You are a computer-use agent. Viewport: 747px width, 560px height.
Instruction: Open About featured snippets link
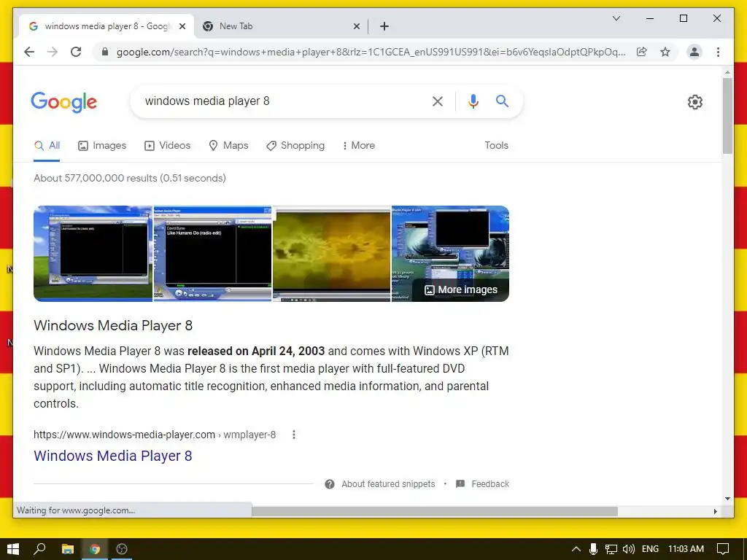click(x=388, y=484)
